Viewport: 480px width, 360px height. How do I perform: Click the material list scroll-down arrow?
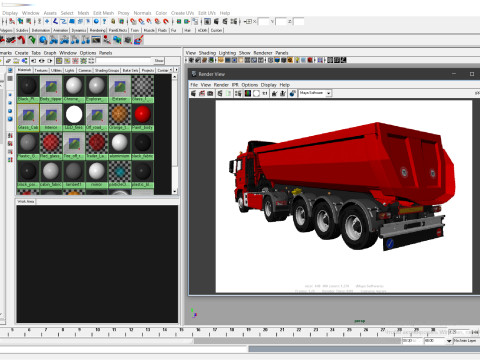pos(175,192)
